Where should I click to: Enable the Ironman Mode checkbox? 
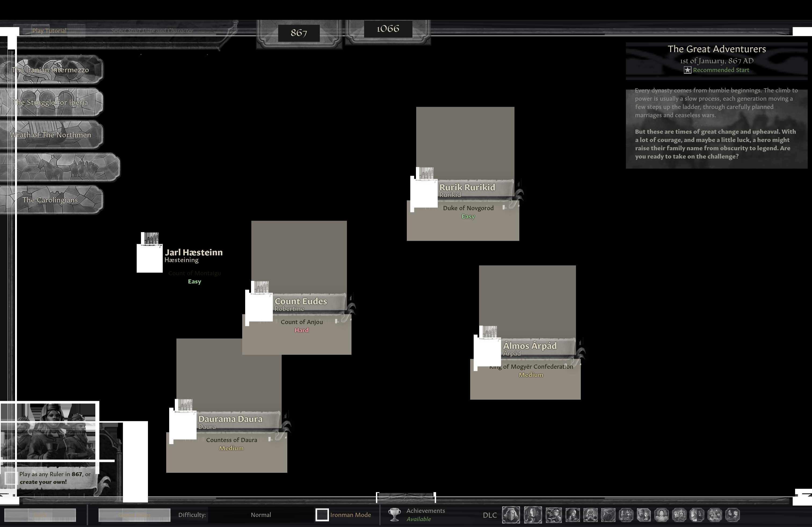tap(322, 515)
